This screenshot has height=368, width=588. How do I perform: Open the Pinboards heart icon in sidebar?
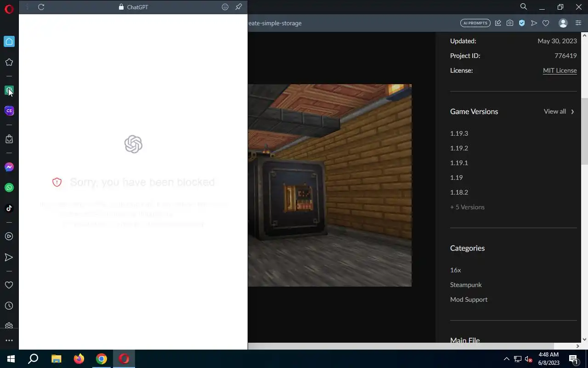pyautogui.click(x=9, y=285)
